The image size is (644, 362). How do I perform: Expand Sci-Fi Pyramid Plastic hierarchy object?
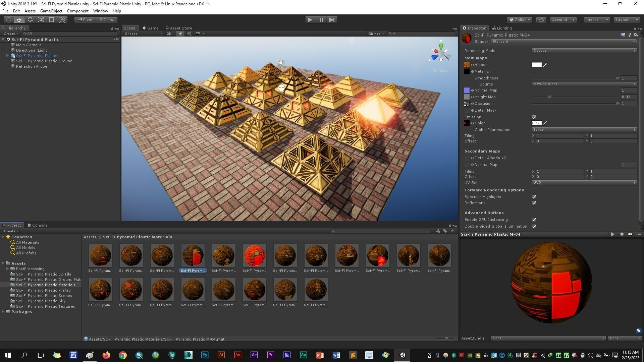7,56
